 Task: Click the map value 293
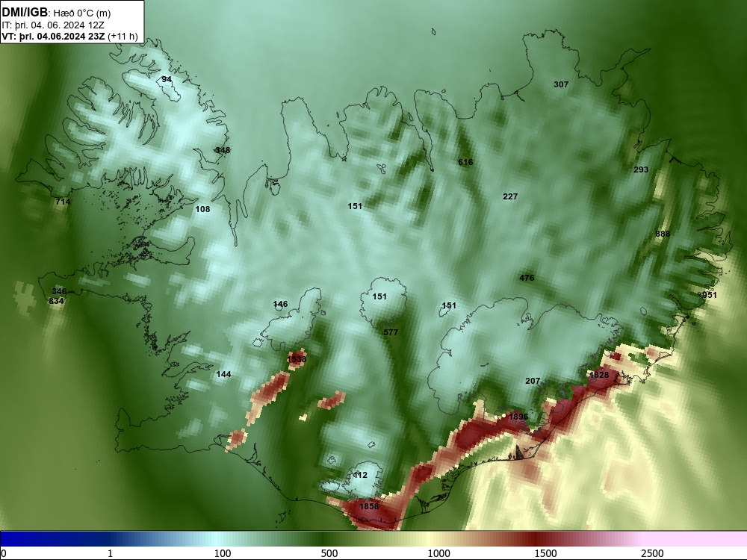coord(641,169)
